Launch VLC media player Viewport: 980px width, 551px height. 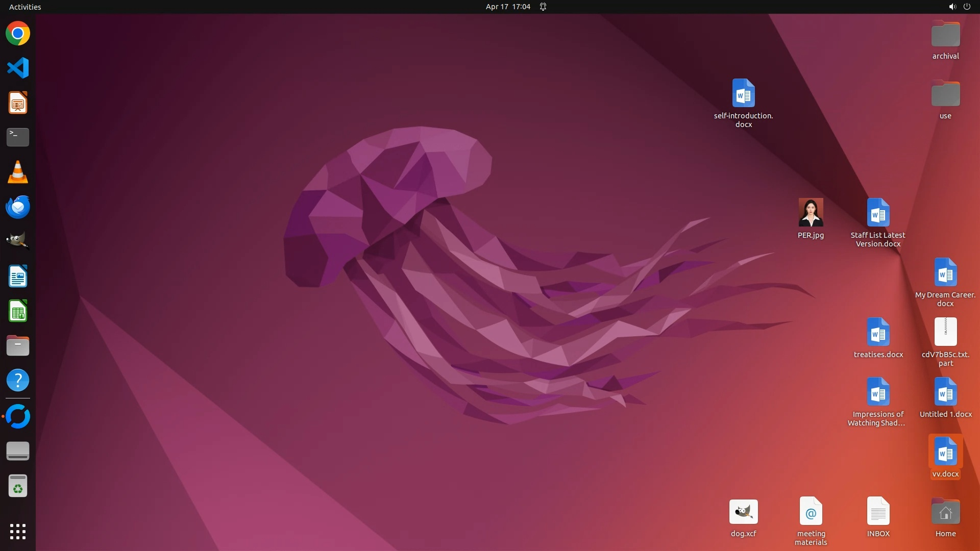tap(18, 172)
